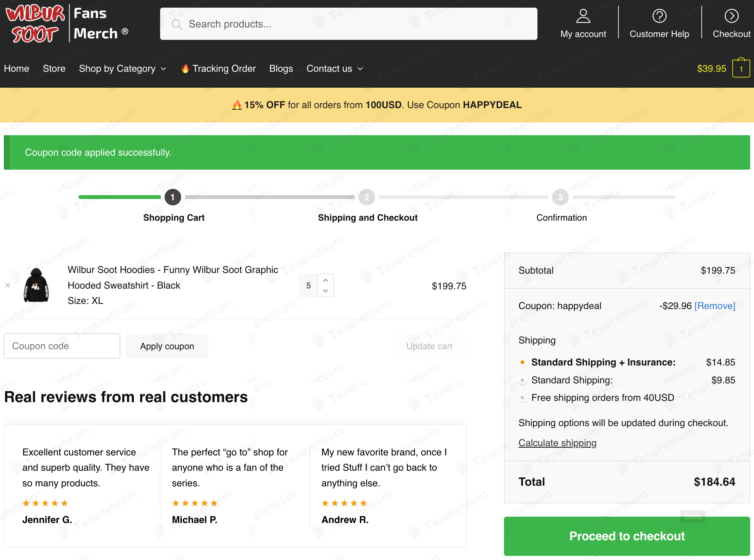The height and width of the screenshot is (560, 754).
Task: Click the $39.95 cart total link
Action: pyautogui.click(x=712, y=69)
